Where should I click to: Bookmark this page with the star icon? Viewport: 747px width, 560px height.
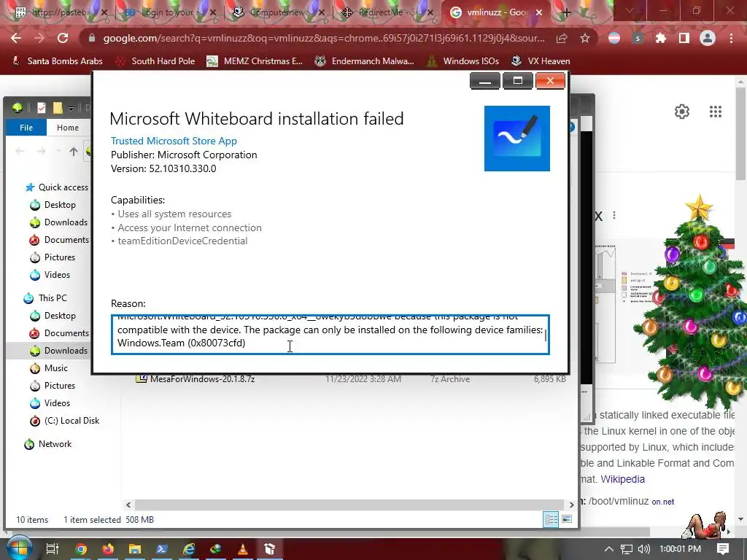tap(585, 38)
